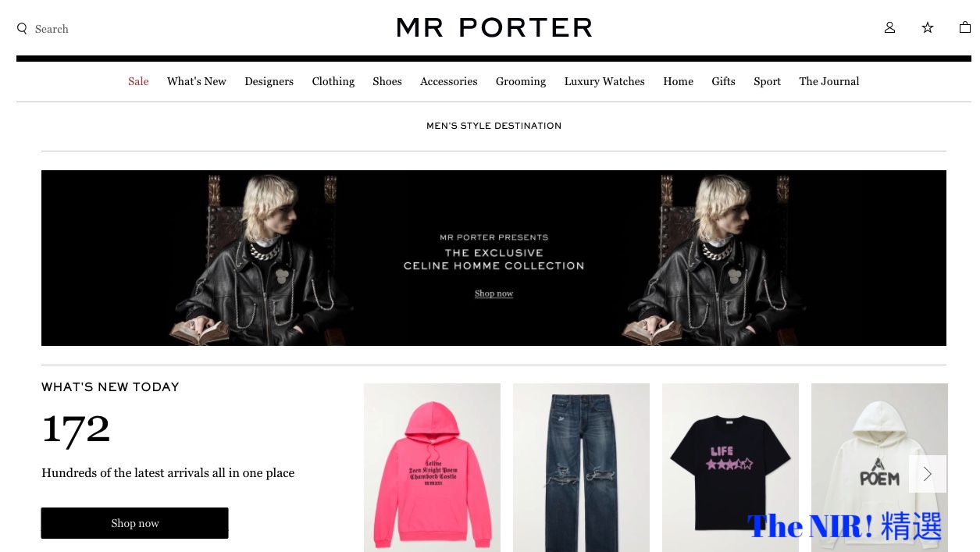Click the Search text field
The image size is (980, 552).
52,29
